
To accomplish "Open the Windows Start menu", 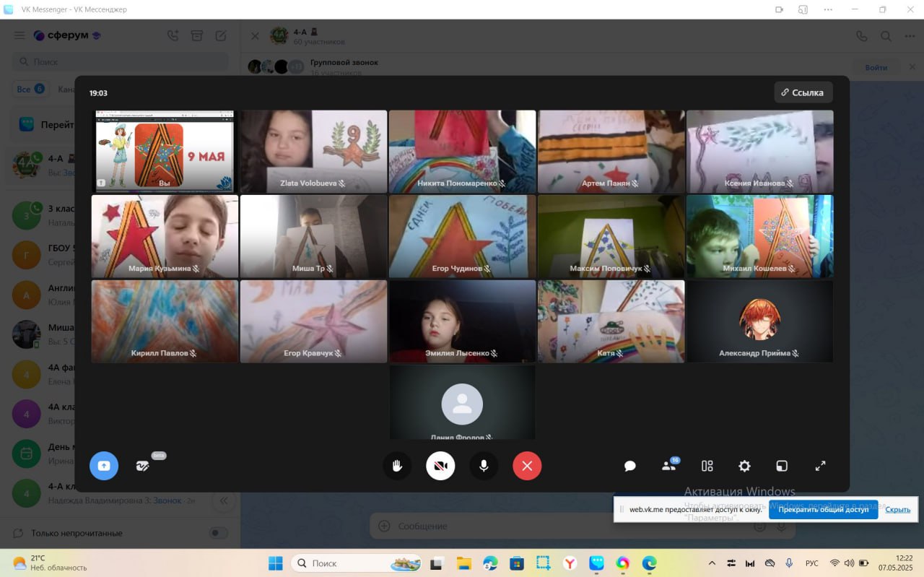I will coord(275,563).
